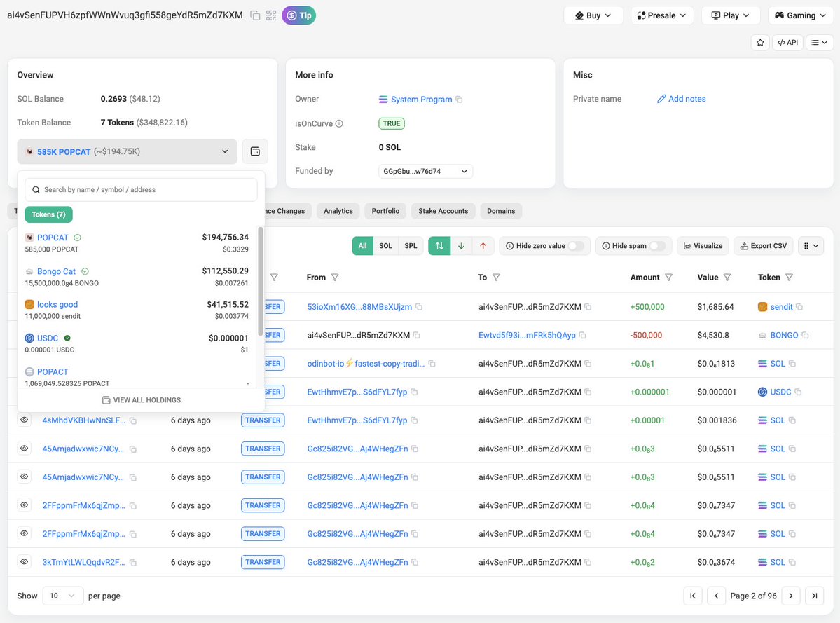The height and width of the screenshot is (623, 840).
Task: Open the Funded by GGpGbu...w76d74 dropdown
Action: 425,172
